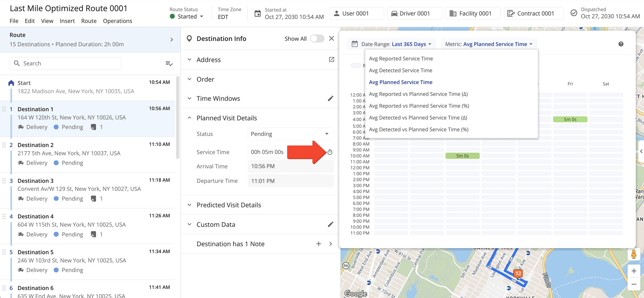Click the destination list filter icon
Viewport: 644px width, 298px height.
coord(169,63)
